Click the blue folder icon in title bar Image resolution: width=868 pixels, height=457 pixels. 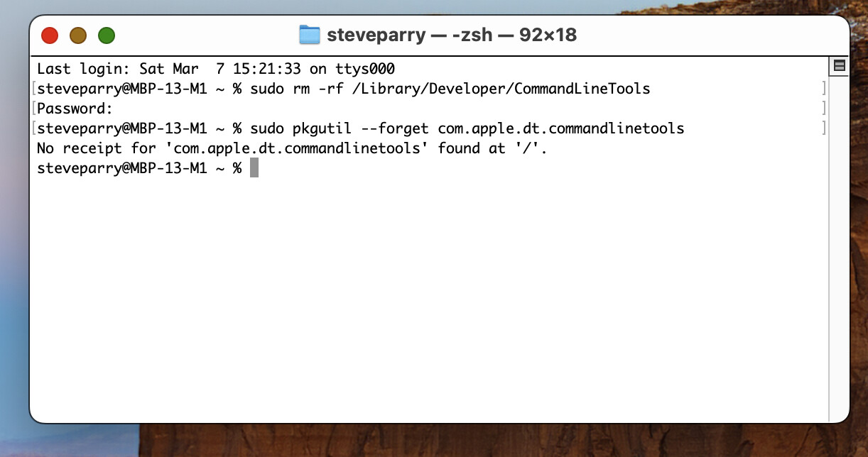coord(309,35)
